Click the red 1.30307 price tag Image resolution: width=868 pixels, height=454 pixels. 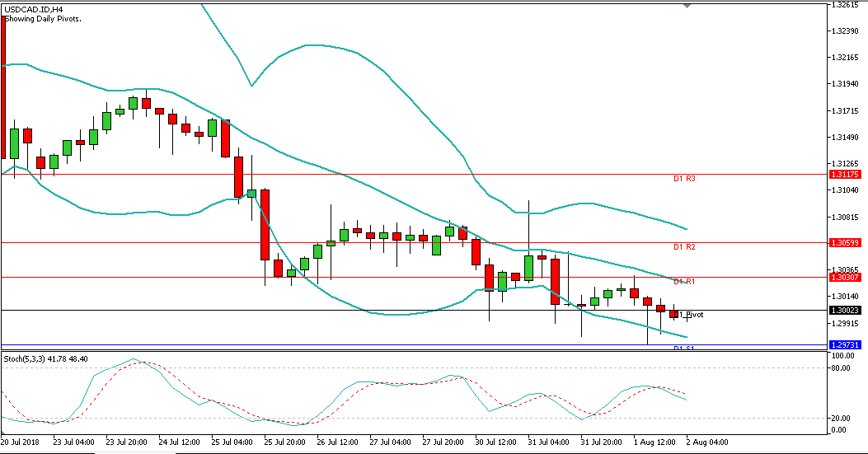[x=847, y=278]
